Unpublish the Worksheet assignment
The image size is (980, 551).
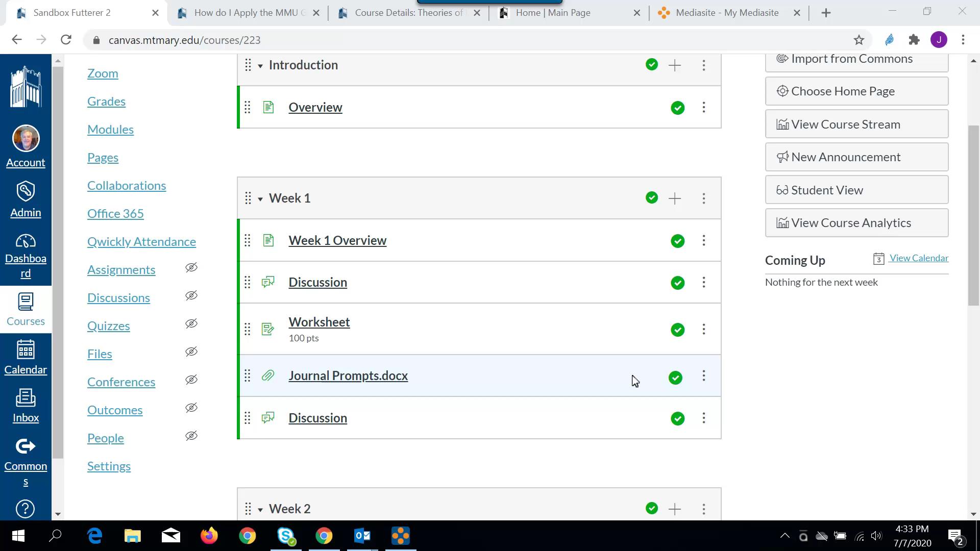[x=677, y=330]
